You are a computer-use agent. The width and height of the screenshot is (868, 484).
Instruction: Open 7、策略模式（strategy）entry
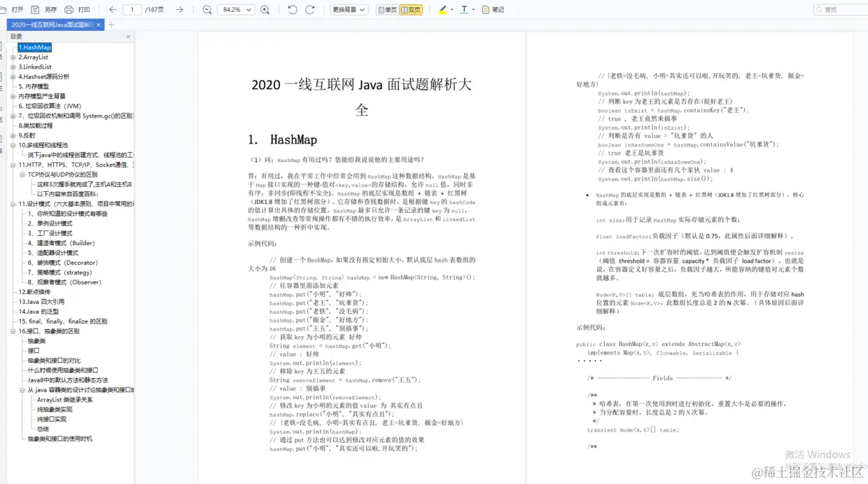point(59,272)
